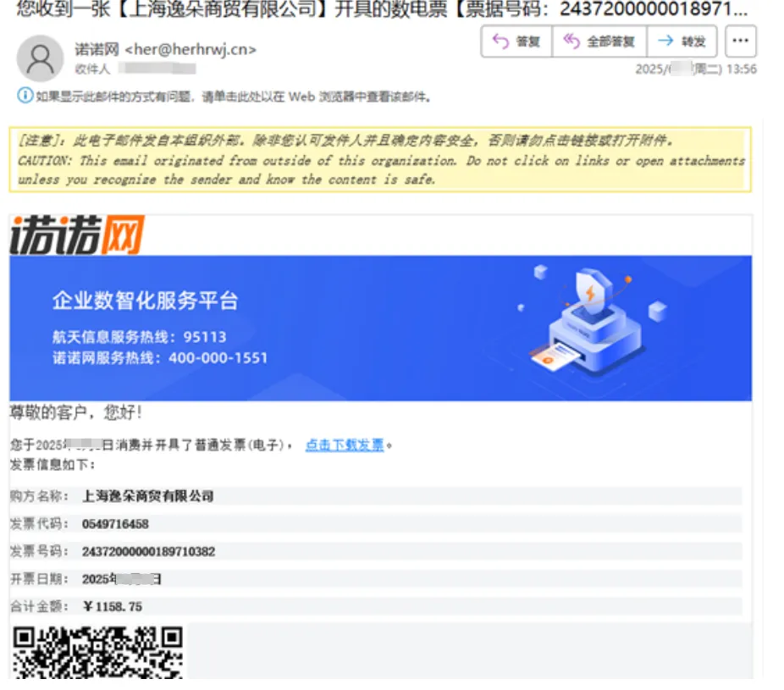
Task: Forward the email with 转发
Action: [682, 41]
